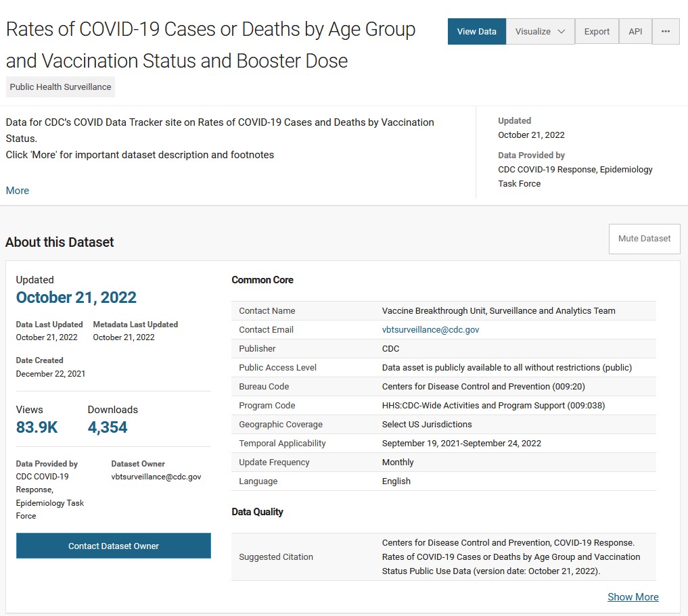Click the Temporal Applicability date range
Screen dimensions: 688x616
click(x=461, y=444)
